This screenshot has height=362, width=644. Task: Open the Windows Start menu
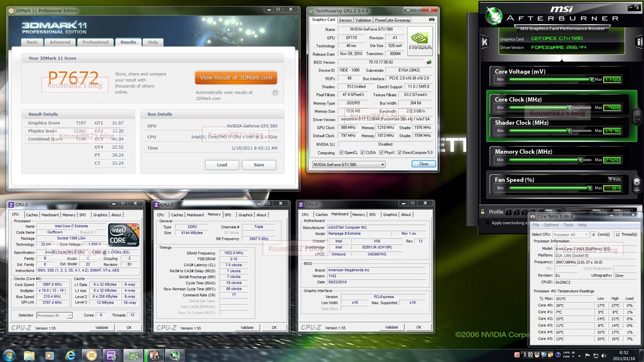pos(9,355)
